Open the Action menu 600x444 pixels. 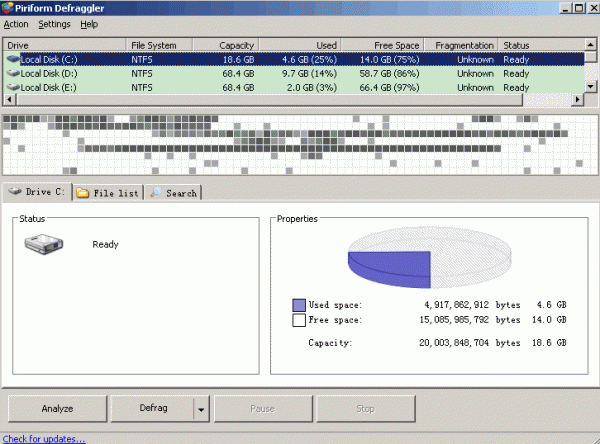tap(16, 24)
